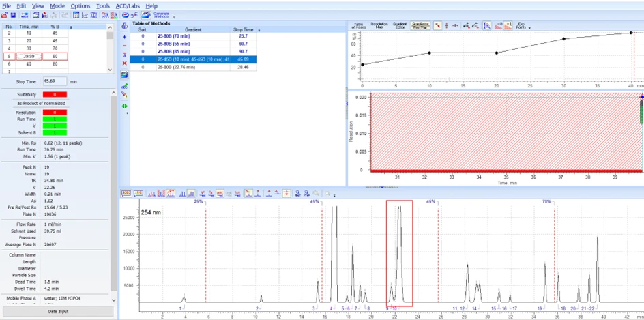Click the blue plus add-method icon
The height and width of the screenshot is (320, 644).
(125, 37)
